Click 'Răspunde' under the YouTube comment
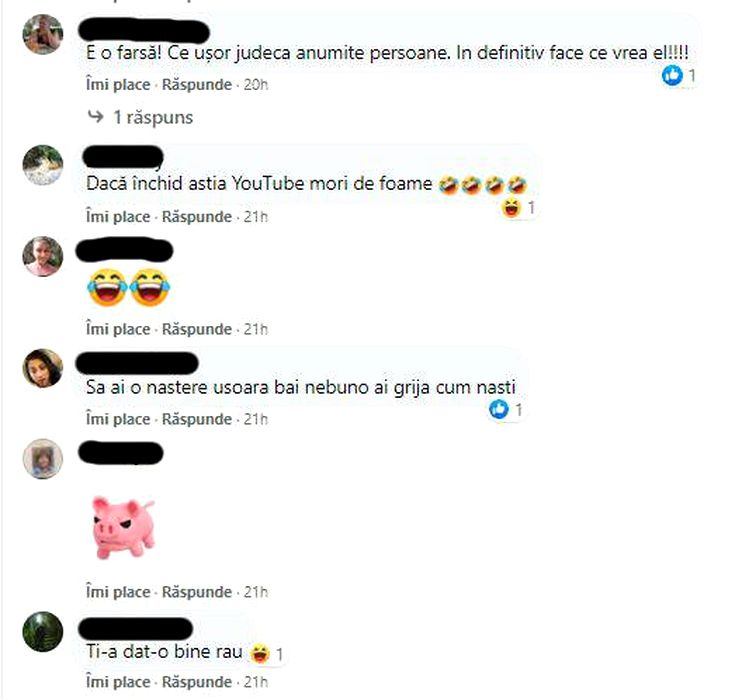This screenshot has width=749, height=700. 197,216
